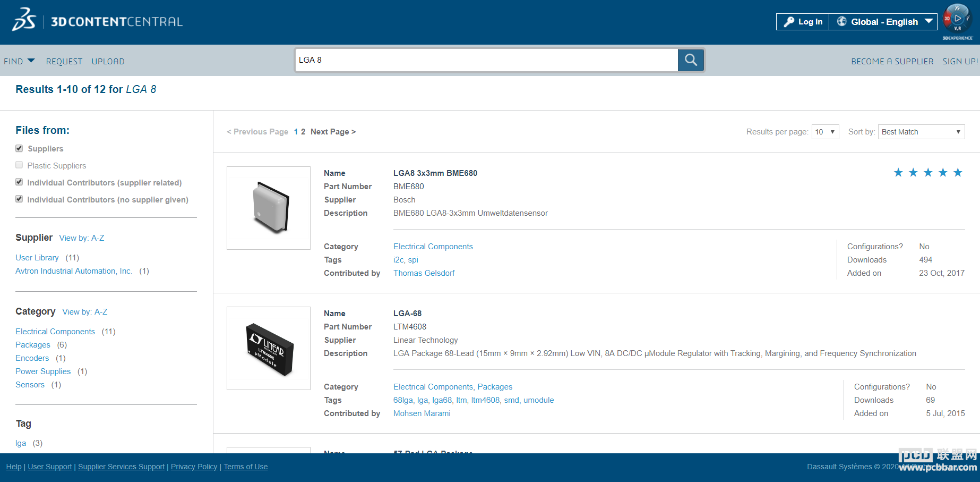Open the REQUEST menu item
Screen dimensions: 980x482
tap(64, 61)
